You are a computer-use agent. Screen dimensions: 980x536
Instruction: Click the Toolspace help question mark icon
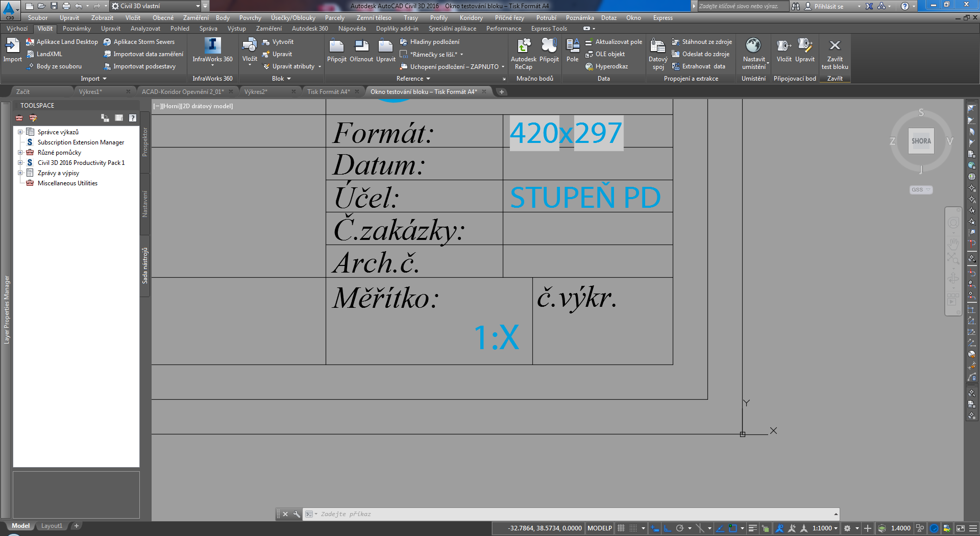133,118
